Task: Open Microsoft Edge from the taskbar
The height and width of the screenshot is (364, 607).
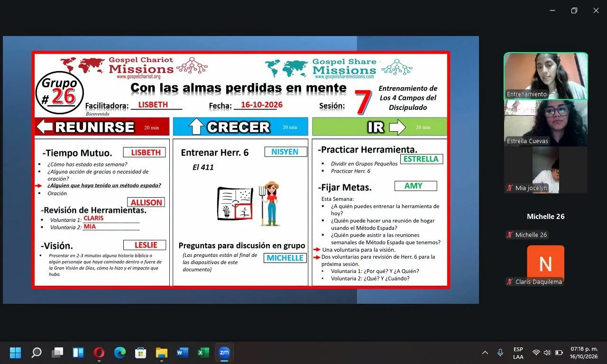Action: pyautogui.click(x=120, y=353)
